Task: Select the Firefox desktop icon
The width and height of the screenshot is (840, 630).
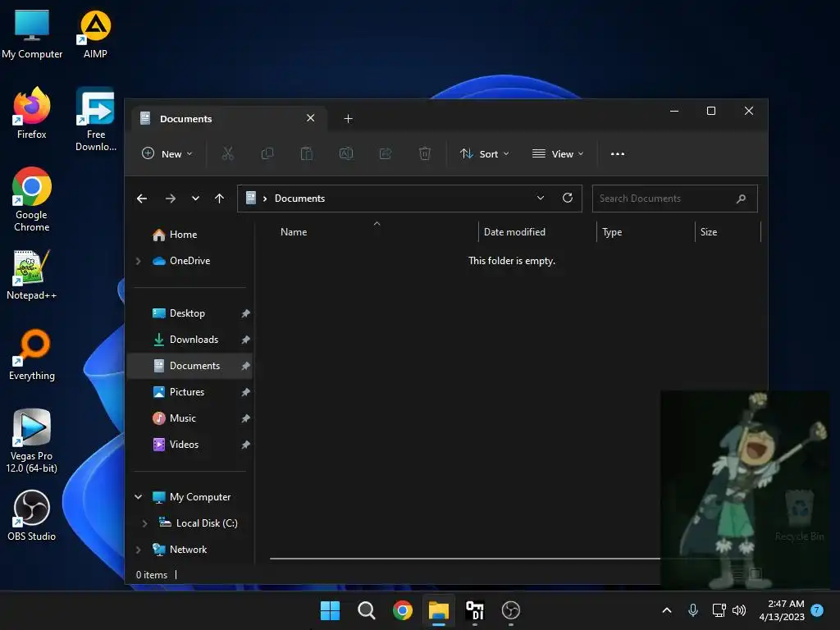Action: [32, 113]
